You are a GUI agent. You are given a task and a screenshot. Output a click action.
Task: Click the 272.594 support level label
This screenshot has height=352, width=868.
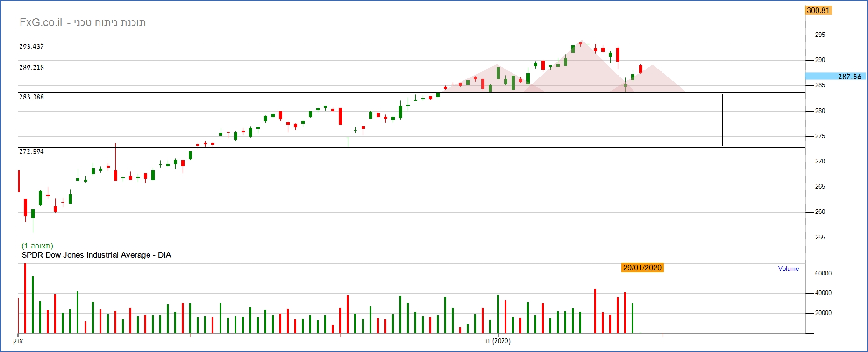point(31,152)
